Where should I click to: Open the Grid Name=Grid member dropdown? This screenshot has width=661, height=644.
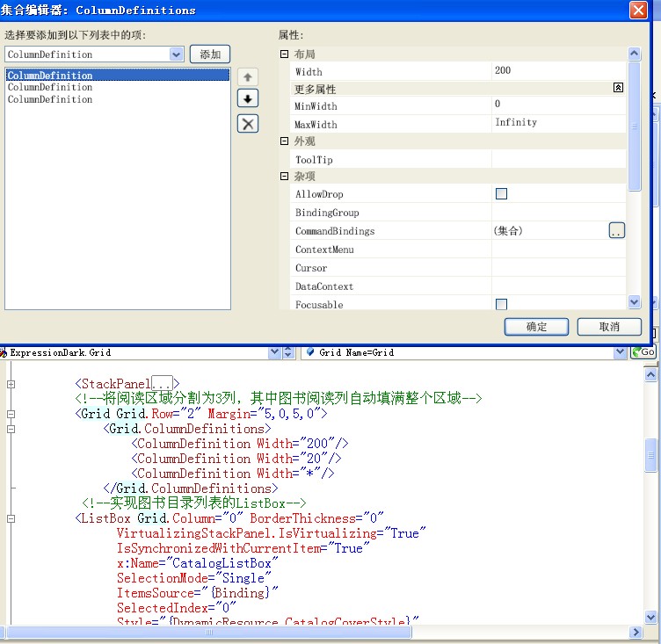point(620,352)
